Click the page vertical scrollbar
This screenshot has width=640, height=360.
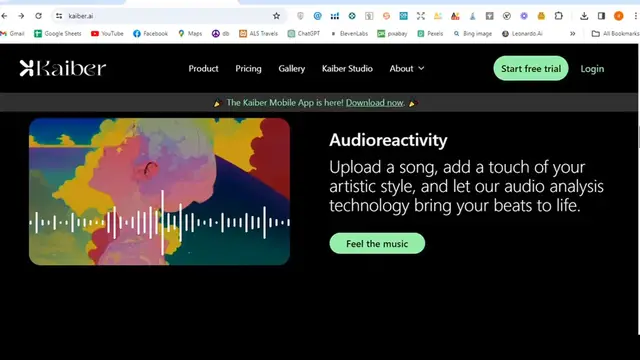638,189
